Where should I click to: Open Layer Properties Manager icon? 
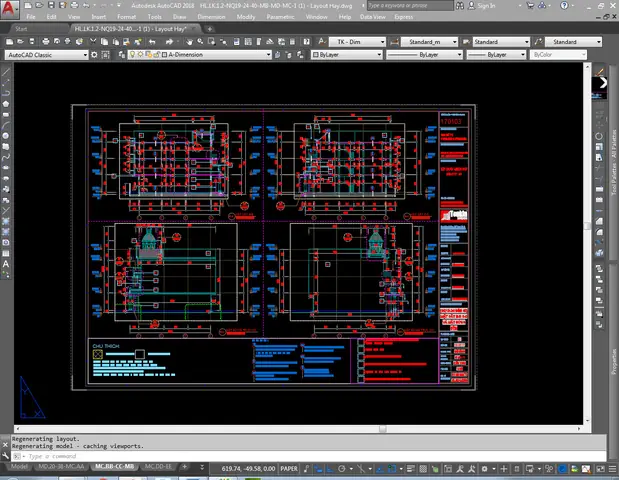click(x=122, y=55)
